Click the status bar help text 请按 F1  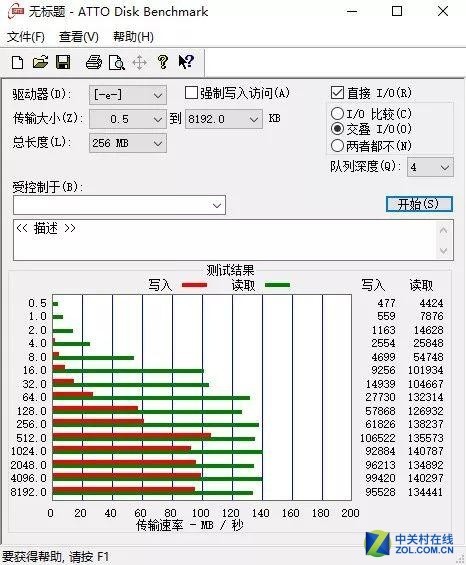tap(89, 557)
